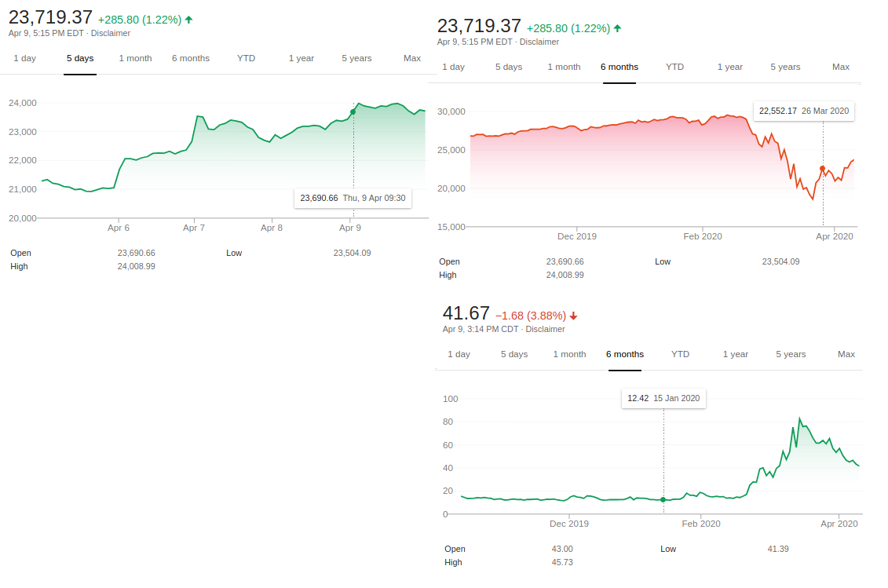The width and height of the screenshot is (888, 588).
Task: Choose 5 days tab above the red chart
Action: [509, 67]
